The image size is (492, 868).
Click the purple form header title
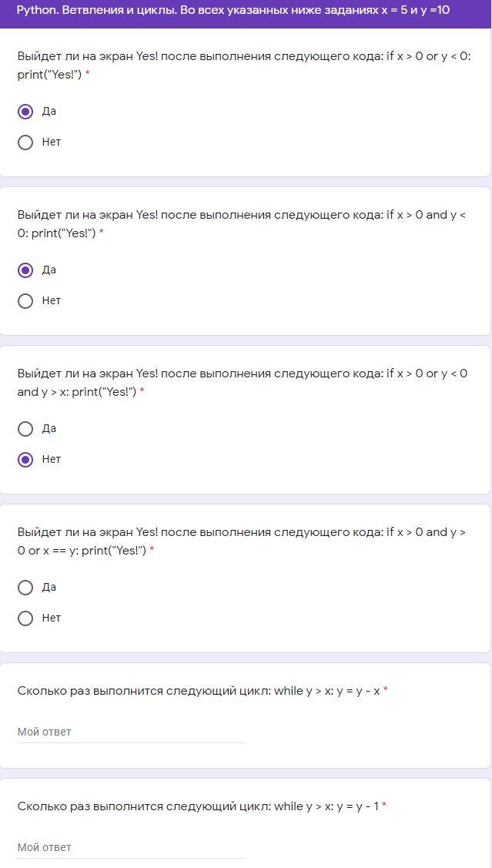coord(233,10)
